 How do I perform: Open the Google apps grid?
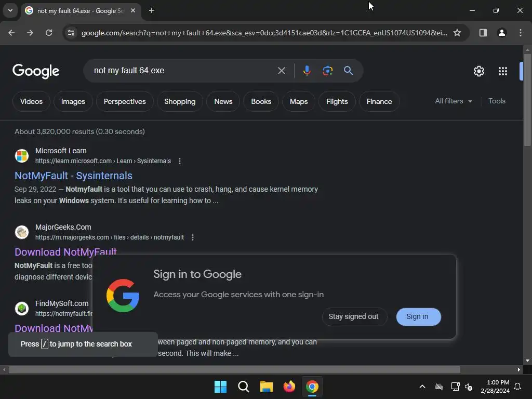point(502,71)
